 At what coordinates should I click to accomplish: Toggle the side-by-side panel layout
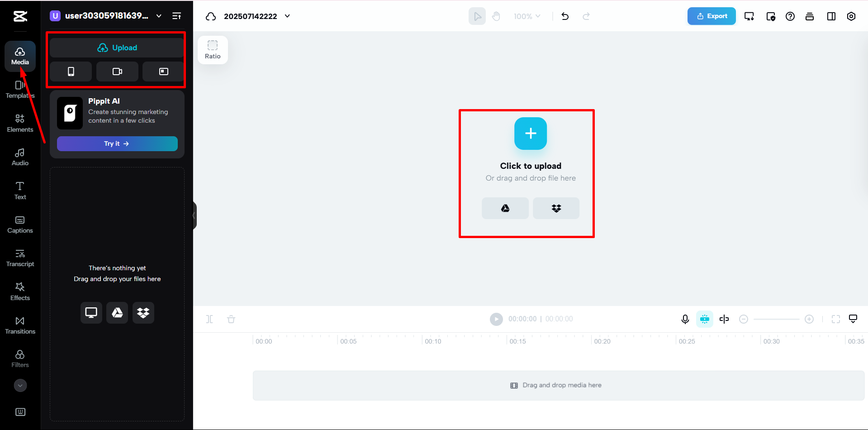point(831,16)
